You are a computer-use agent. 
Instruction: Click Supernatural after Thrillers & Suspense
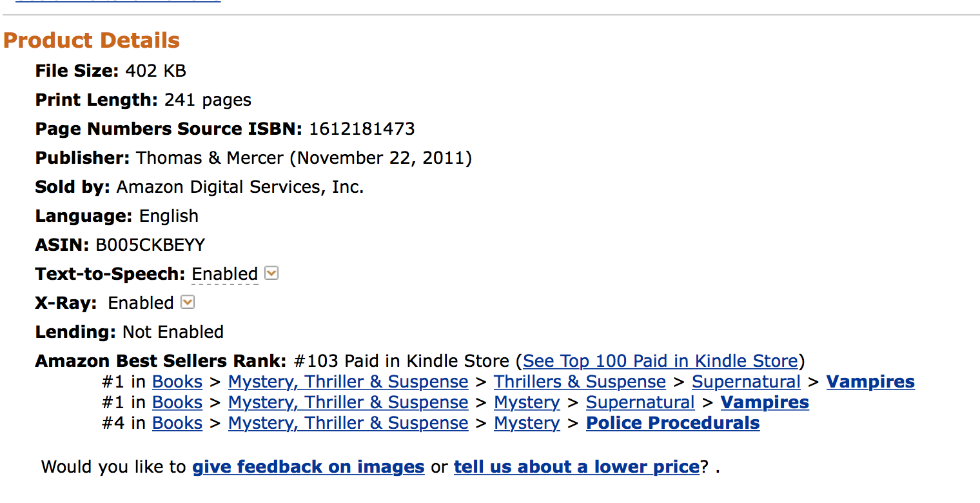click(x=746, y=382)
